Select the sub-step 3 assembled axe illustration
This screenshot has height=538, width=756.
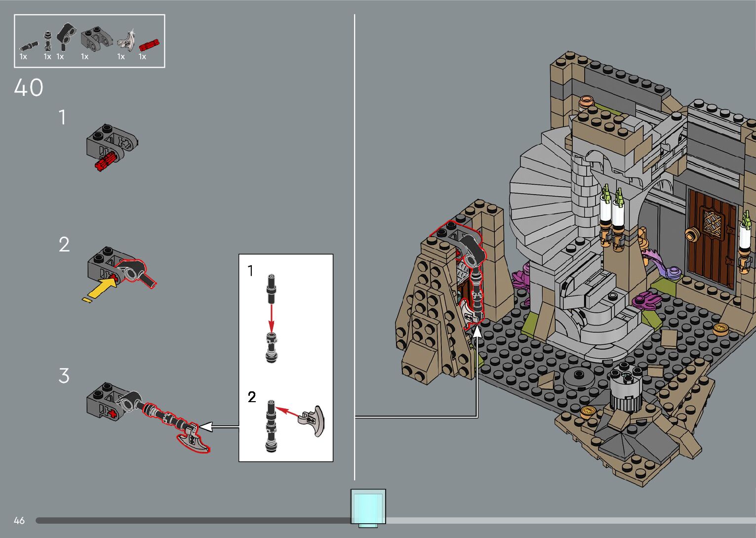click(148, 416)
